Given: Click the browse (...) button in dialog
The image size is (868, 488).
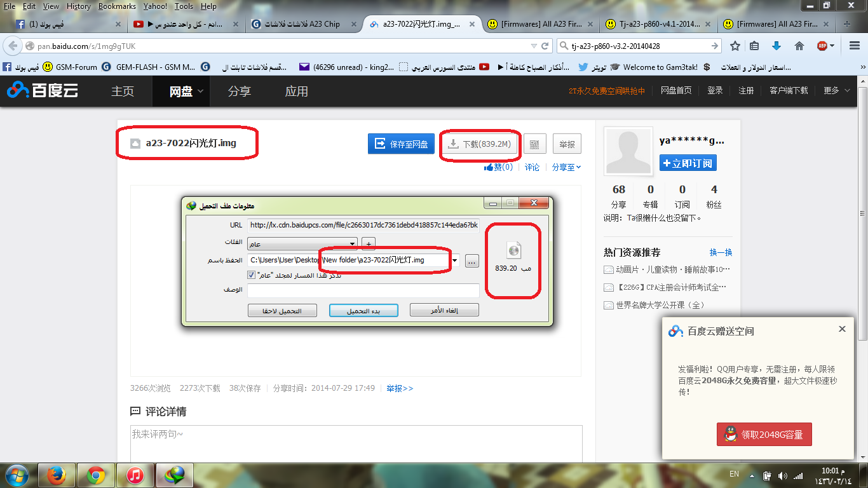Looking at the screenshot, I should [x=471, y=261].
